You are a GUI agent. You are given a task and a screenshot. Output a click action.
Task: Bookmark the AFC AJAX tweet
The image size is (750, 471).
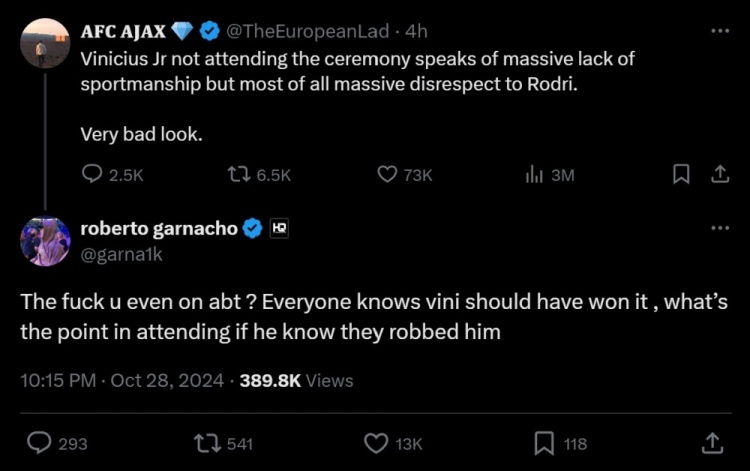681,174
